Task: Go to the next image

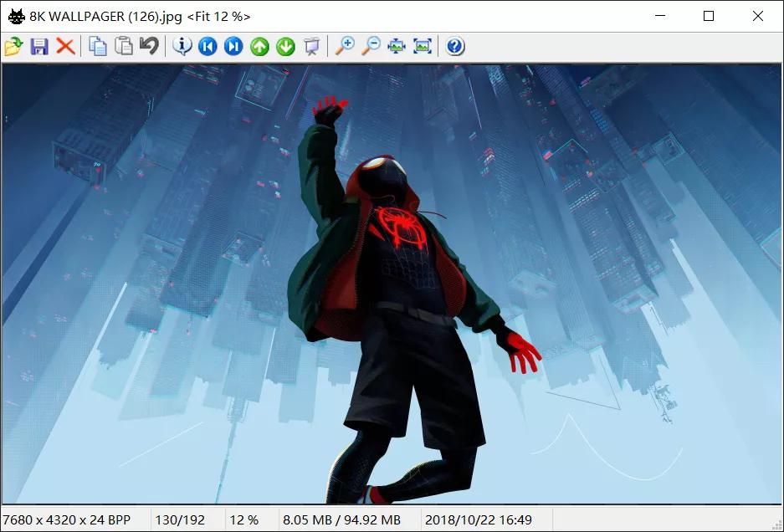Action: tap(284, 47)
